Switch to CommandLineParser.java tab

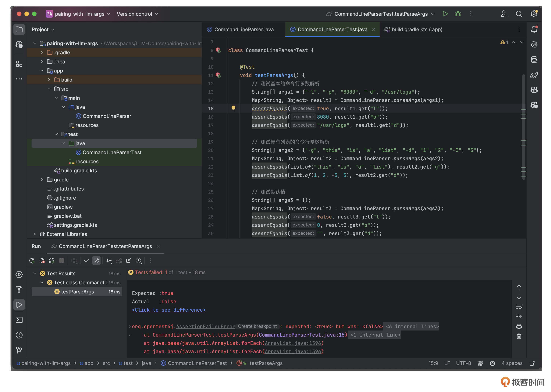(x=244, y=30)
